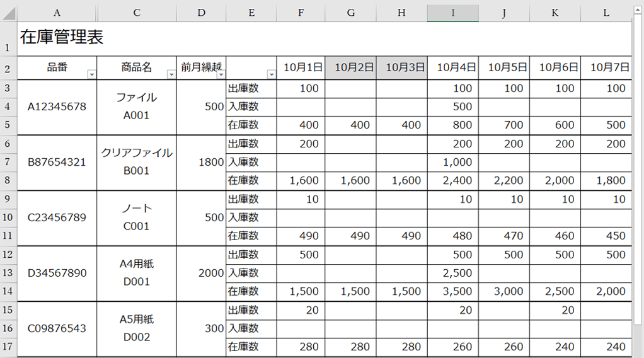Screen dimensions: 644x358
Task: Select column L header
Action: 606,13
